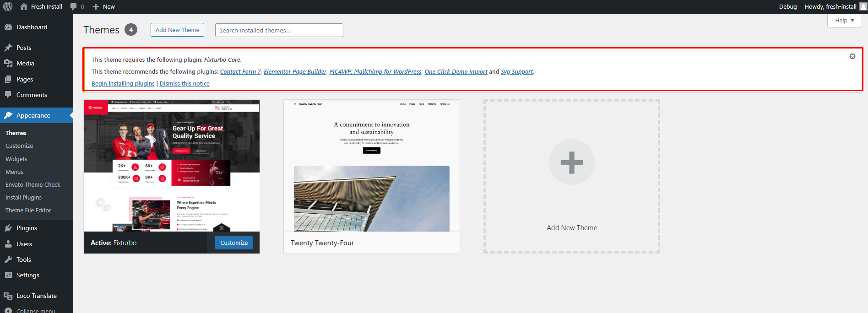
Task: Click the Add New Theme button
Action: point(177,30)
